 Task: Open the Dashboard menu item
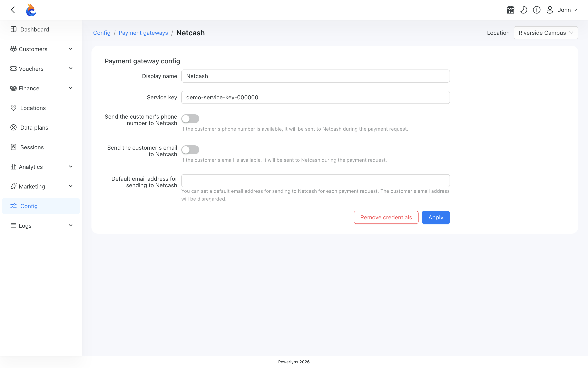click(41, 29)
